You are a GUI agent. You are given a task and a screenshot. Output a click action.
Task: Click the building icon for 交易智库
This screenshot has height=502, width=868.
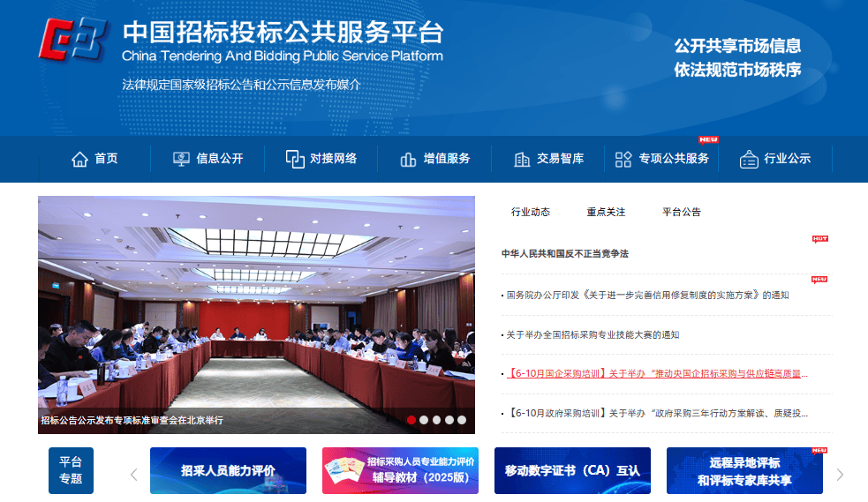(522, 160)
